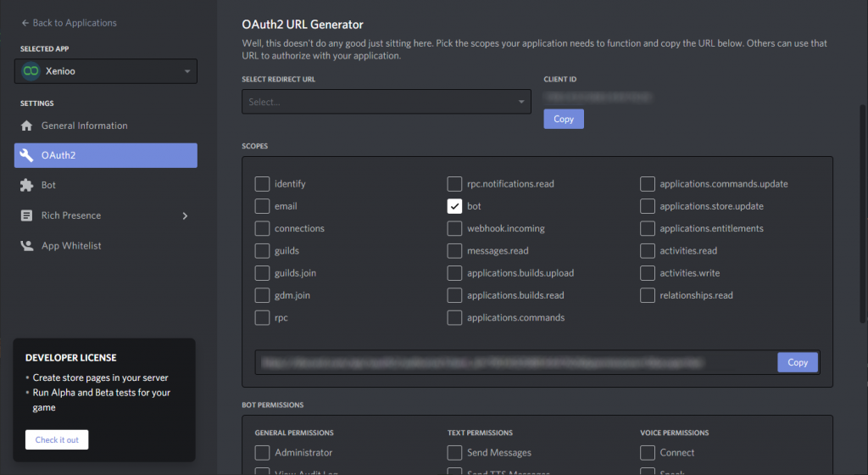Uncheck the bot scope checkbox

(x=455, y=206)
